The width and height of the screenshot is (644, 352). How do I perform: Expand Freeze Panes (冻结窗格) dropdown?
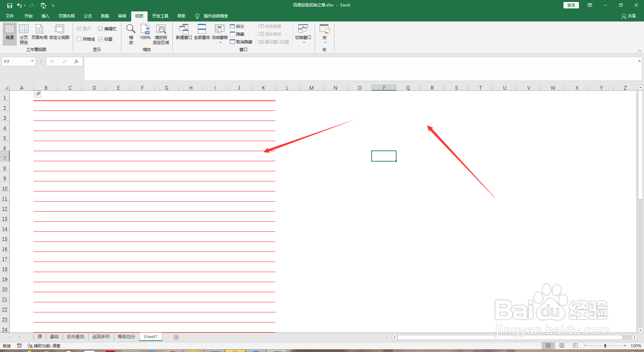coord(220,43)
